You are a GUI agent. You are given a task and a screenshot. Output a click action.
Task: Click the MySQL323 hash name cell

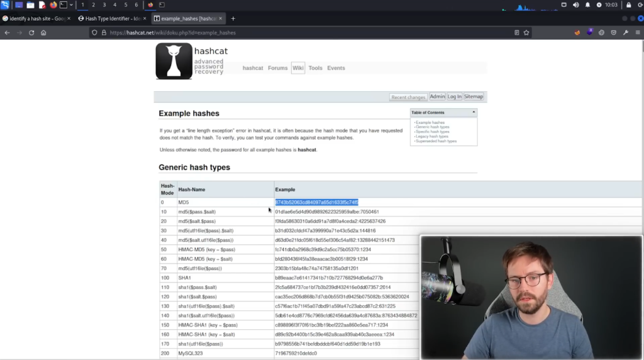coord(226,354)
